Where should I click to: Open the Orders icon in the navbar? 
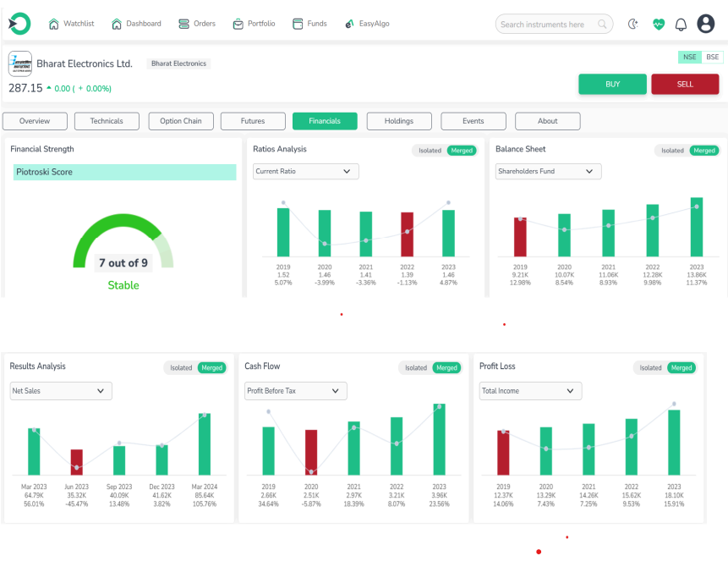tap(183, 24)
